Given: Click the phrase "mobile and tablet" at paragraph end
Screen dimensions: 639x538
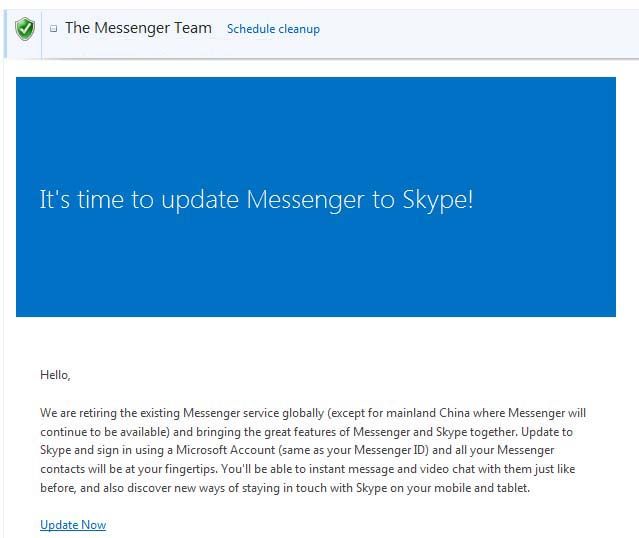Looking at the screenshot, I should point(481,488).
